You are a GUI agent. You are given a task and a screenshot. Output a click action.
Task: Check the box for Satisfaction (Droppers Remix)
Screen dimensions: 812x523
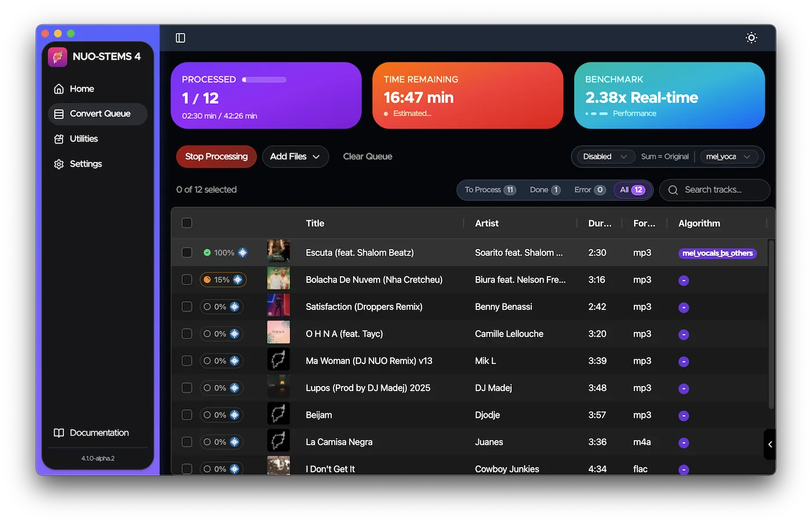pos(187,306)
